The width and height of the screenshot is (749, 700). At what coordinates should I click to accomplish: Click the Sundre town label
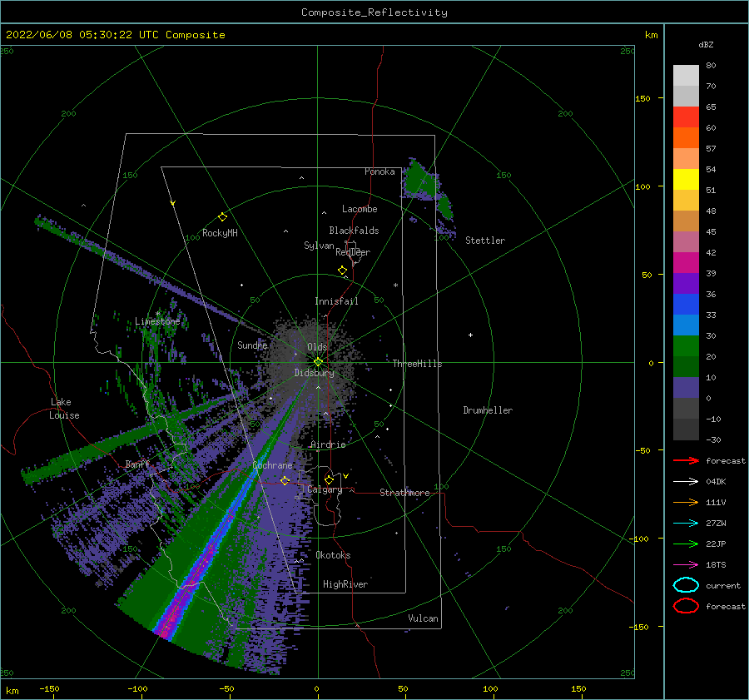coord(252,345)
